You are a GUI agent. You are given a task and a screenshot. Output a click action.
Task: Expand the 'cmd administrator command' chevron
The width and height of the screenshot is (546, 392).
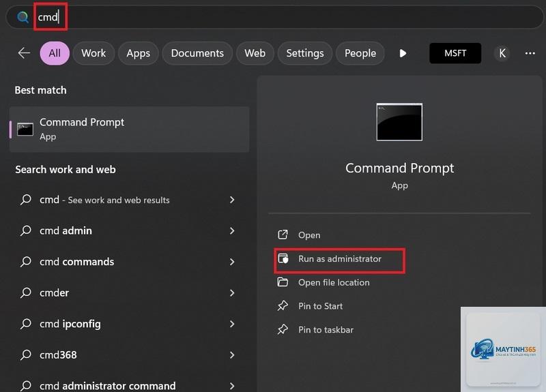(232, 386)
